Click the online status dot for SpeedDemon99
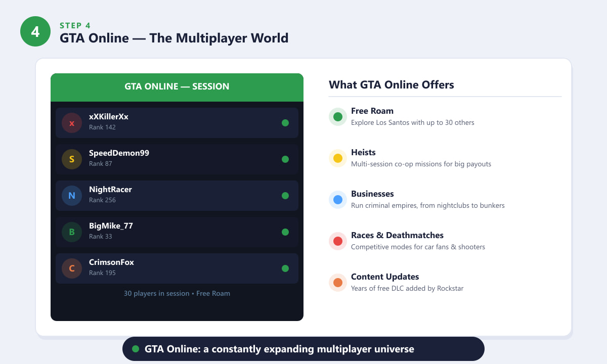 pos(285,159)
